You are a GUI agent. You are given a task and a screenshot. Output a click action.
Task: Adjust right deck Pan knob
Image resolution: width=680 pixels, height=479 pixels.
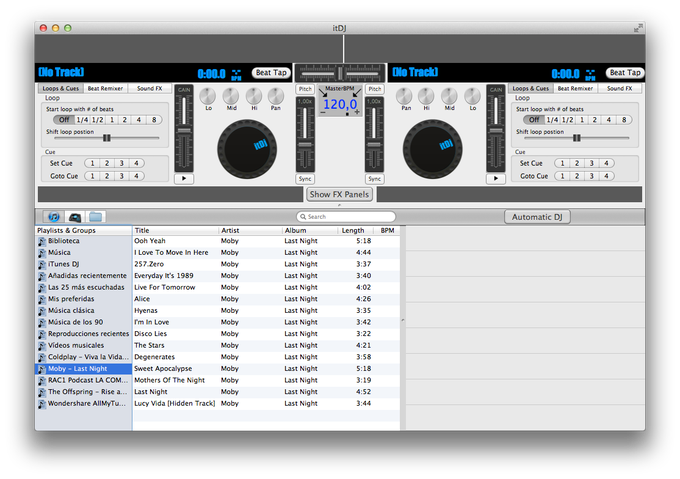(x=404, y=96)
